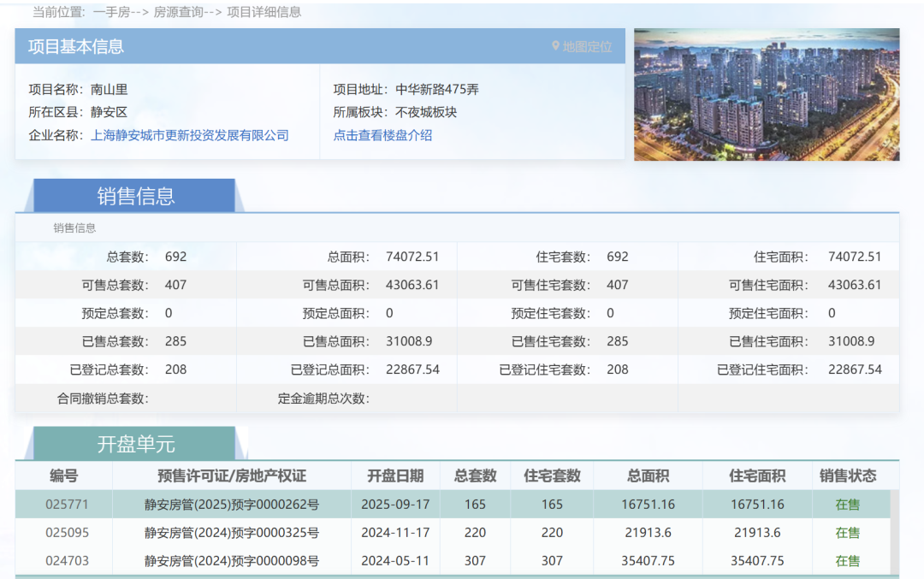Click 已售总面积 value 31008.9
The image size is (924, 579).
pyautogui.click(x=409, y=341)
